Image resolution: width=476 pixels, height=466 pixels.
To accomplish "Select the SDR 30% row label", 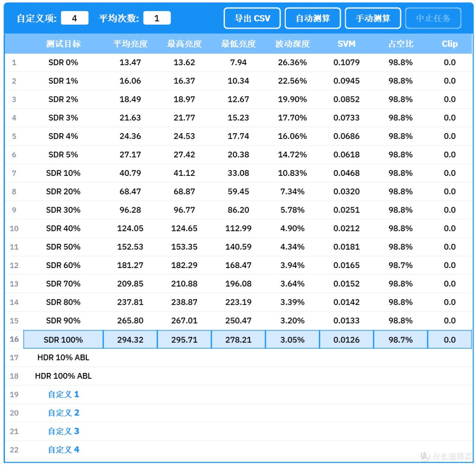I will tap(63, 210).
